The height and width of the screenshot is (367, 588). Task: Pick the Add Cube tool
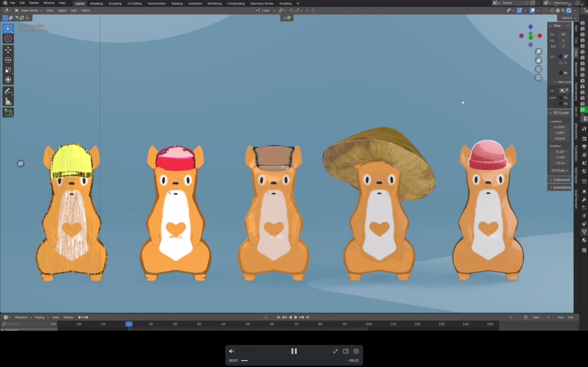(8, 113)
